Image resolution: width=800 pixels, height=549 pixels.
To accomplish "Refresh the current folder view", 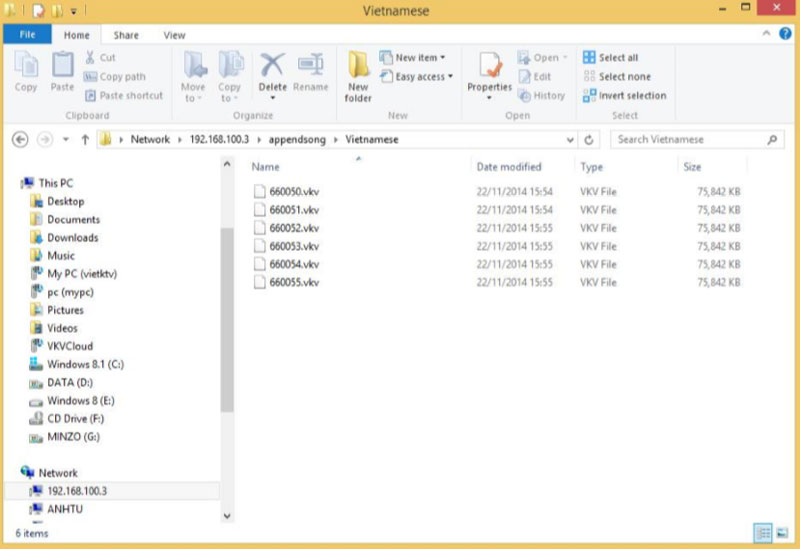I will 590,140.
